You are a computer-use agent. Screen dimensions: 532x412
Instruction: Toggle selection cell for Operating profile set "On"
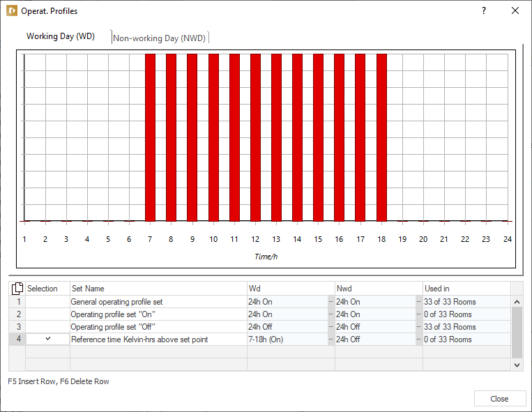(x=48, y=314)
